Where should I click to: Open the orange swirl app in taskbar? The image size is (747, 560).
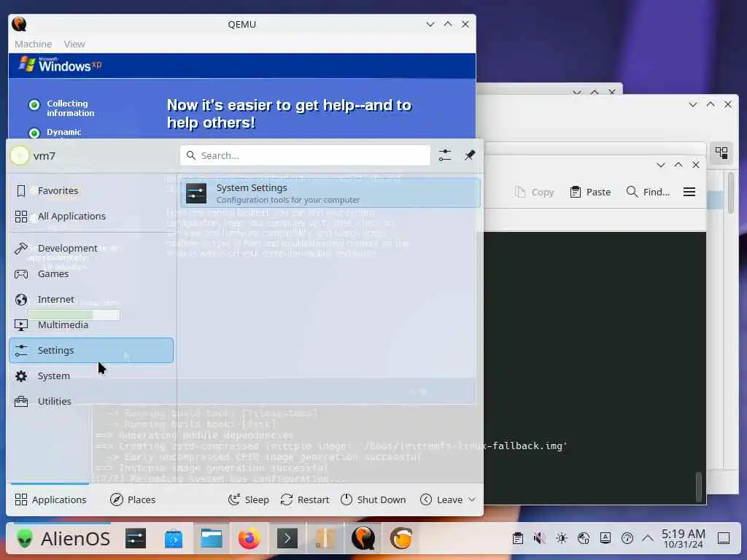click(401, 539)
